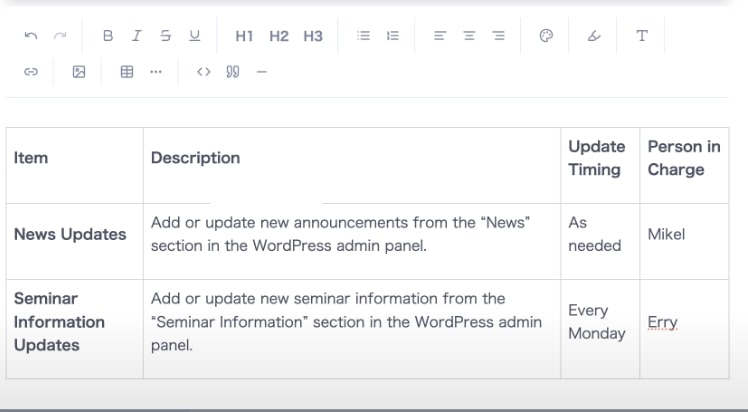Insert an image
Viewport: 748px width, 412px height.
(x=79, y=72)
